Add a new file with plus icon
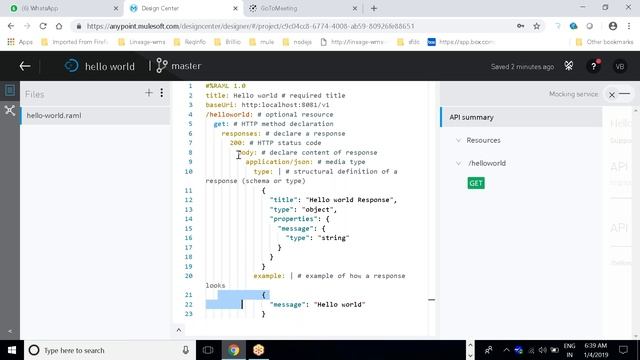This screenshot has width=640, height=360. 149,93
